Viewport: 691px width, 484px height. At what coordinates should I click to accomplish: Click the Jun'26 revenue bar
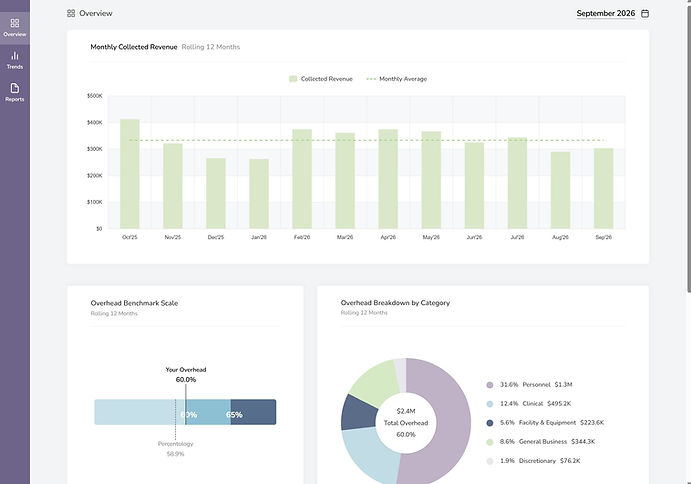pos(474,185)
